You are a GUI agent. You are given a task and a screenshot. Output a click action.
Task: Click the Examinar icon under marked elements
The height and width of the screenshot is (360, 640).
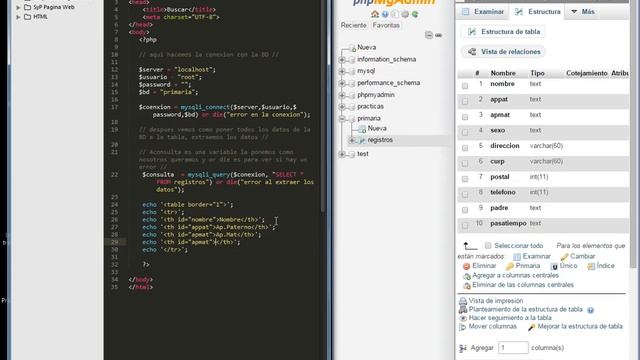point(517,257)
